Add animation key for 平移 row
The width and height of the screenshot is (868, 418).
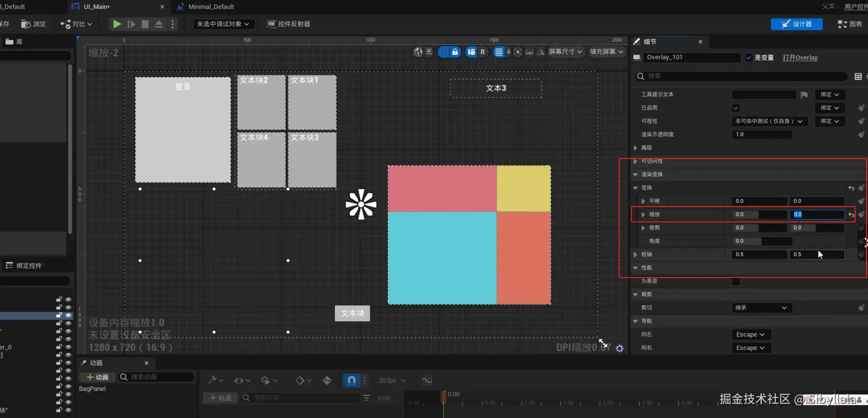[x=861, y=201]
